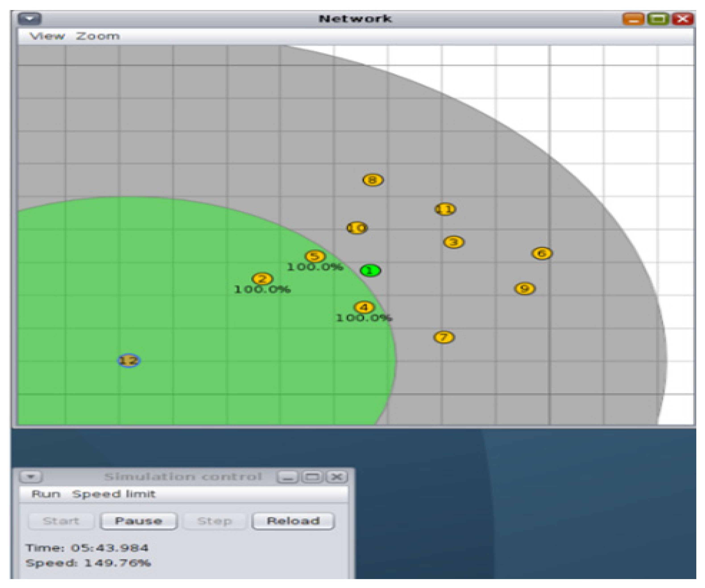Image resolution: width=705 pixels, height=588 pixels.
Task: Select green sink node 1
Action: (370, 271)
